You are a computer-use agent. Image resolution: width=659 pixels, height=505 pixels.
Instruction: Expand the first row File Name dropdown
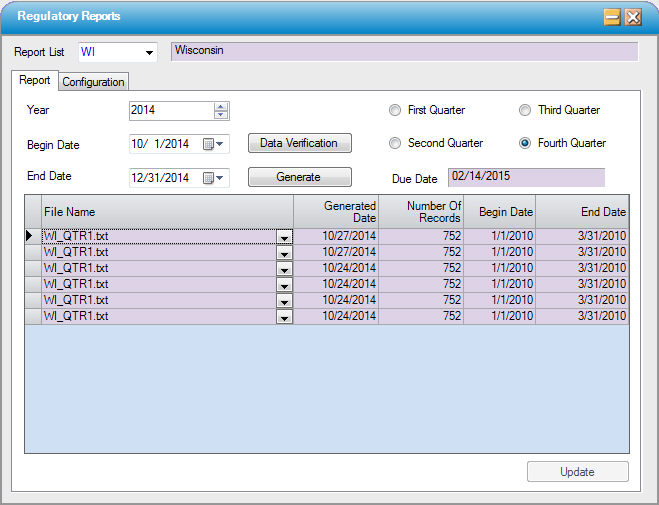[x=284, y=237]
